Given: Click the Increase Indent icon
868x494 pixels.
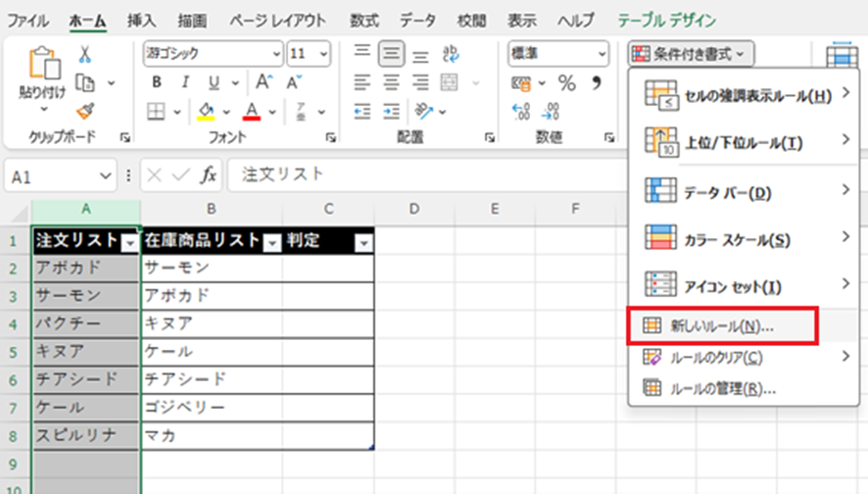Looking at the screenshot, I should click(390, 111).
